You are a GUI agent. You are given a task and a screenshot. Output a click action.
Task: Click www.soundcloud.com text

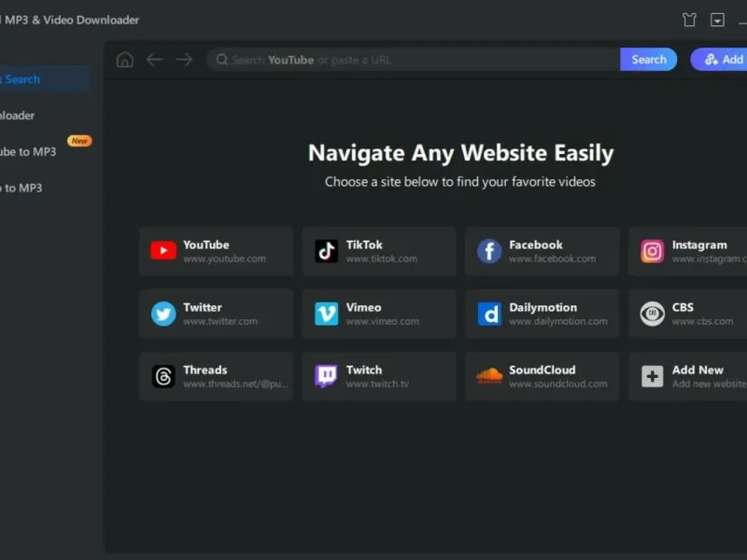pyautogui.click(x=557, y=384)
